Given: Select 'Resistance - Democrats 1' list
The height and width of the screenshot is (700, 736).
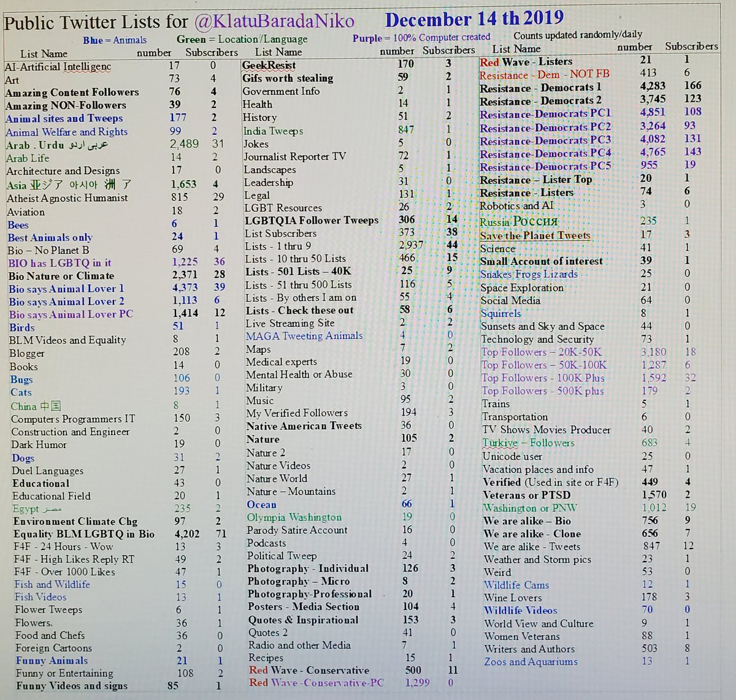Looking at the screenshot, I should (x=540, y=88).
